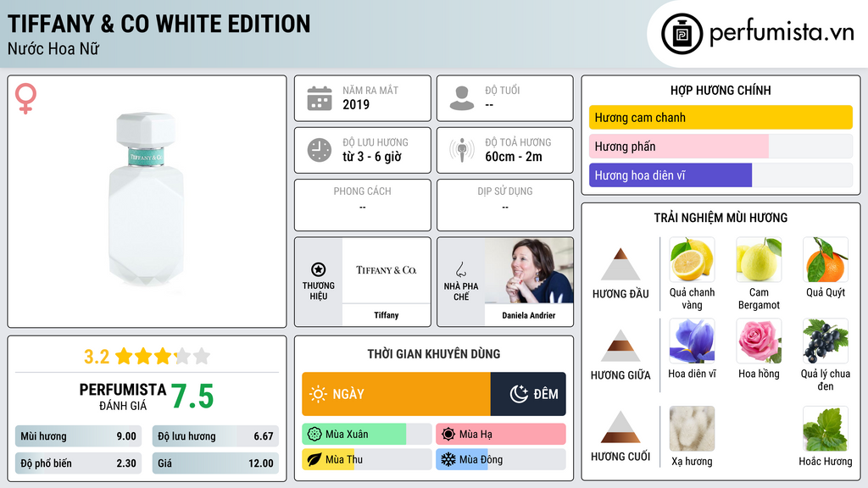Click the Hợp hương chính heading
Viewport: 868px width, 488px height.
(x=721, y=90)
